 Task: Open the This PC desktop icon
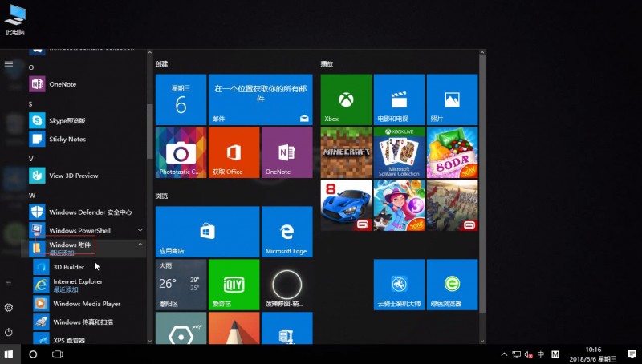coord(15,21)
